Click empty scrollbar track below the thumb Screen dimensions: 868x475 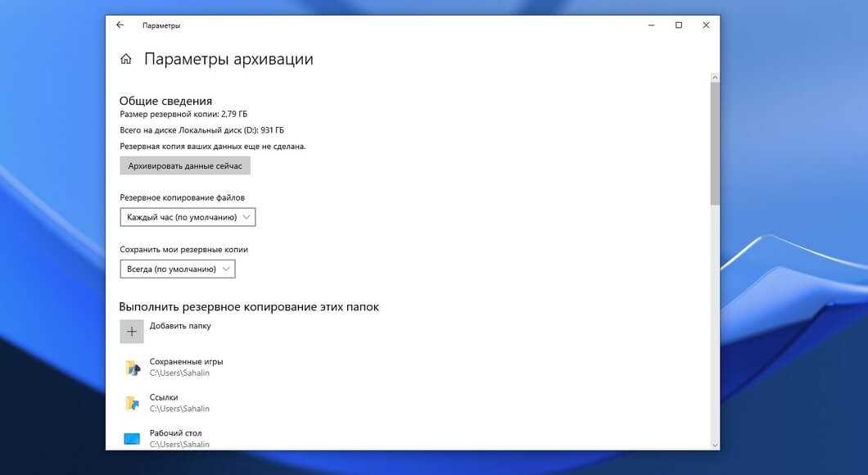(715, 328)
